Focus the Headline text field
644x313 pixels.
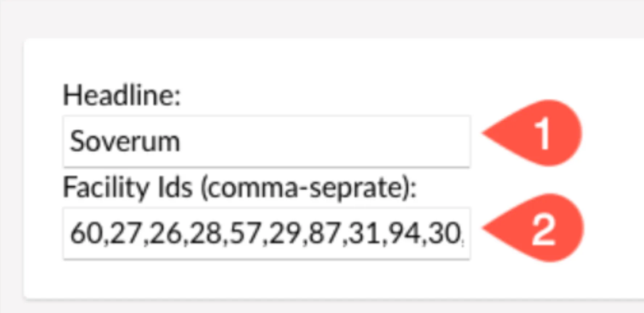coord(267,142)
